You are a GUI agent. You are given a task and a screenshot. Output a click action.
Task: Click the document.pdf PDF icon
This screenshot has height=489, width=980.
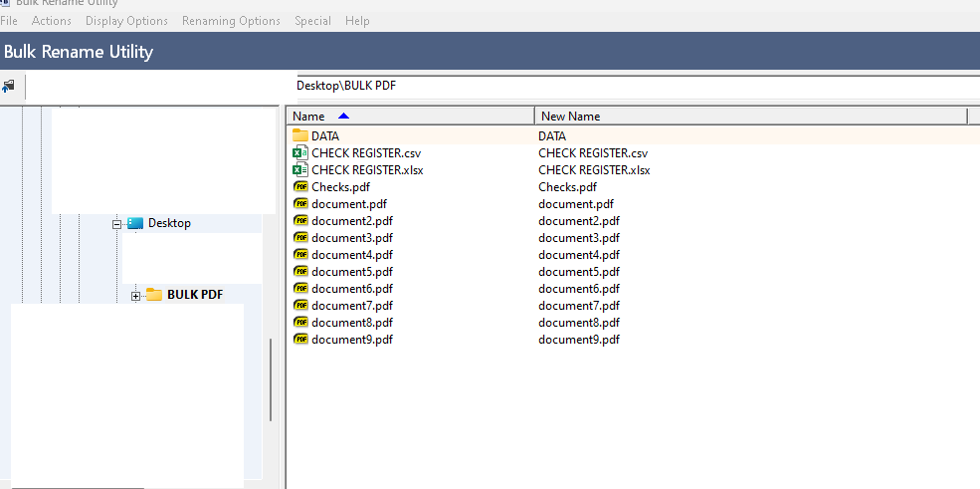(x=300, y=203)
